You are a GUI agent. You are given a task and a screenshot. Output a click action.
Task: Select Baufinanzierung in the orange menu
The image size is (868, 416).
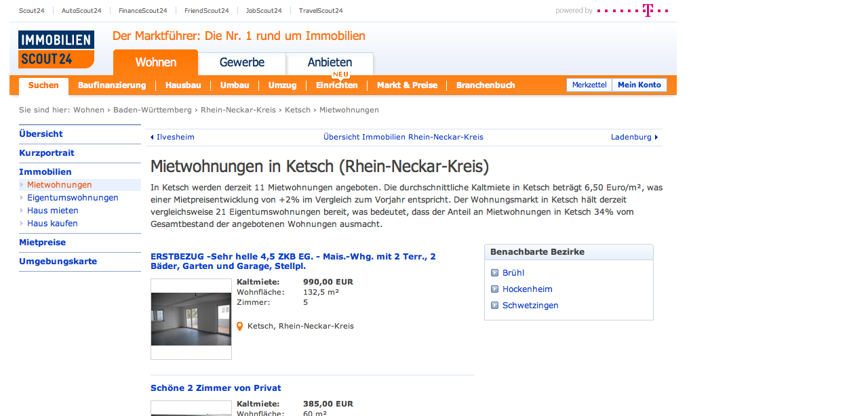[x=112, y=85]
